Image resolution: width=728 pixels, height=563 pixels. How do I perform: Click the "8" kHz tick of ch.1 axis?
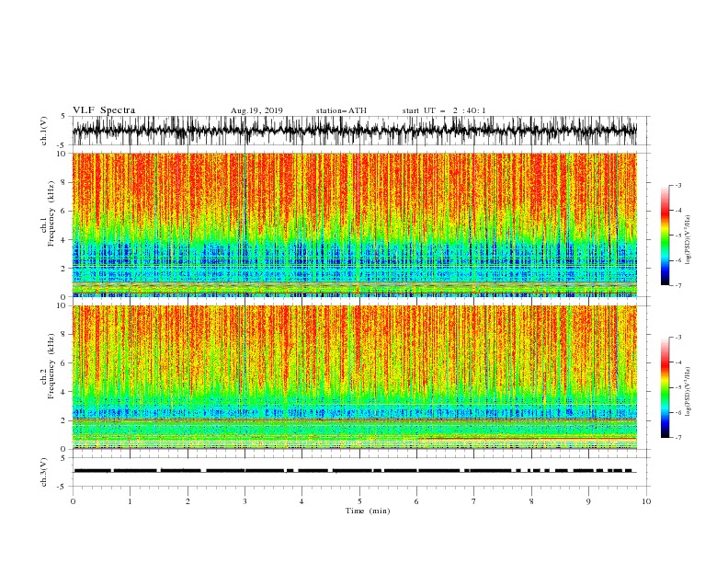pyautogui.click(x=63, y=182)
